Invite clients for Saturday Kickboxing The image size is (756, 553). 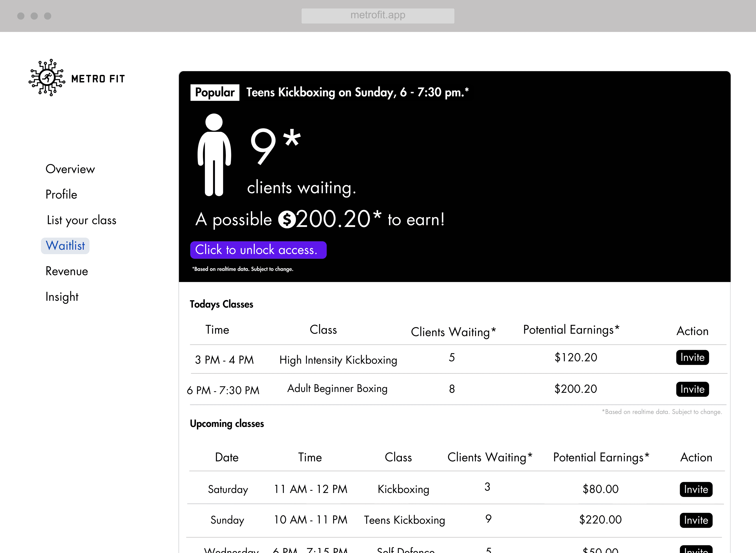pos(696,489)
